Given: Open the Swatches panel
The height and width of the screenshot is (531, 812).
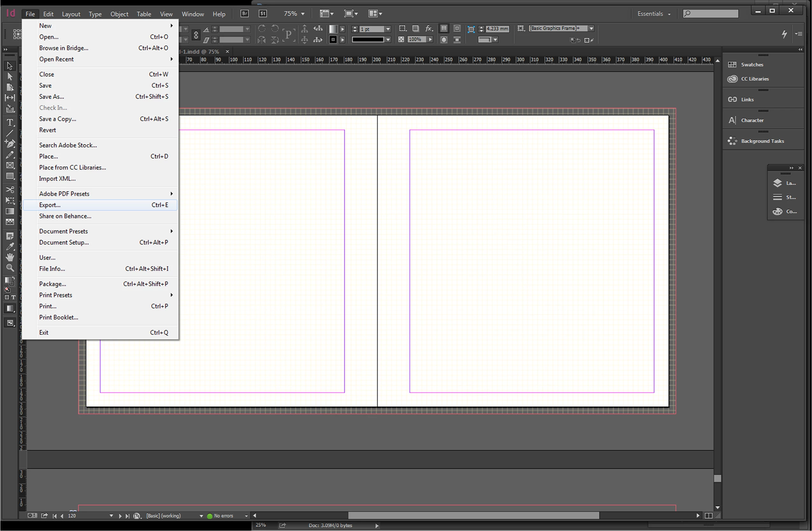Looking at the screenshot, I should tap(751, 64).
